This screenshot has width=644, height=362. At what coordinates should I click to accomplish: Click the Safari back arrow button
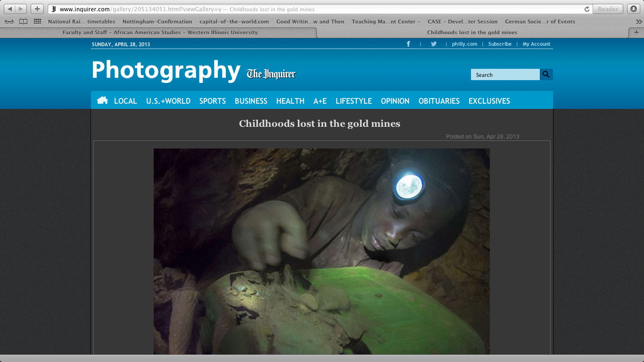9,9
